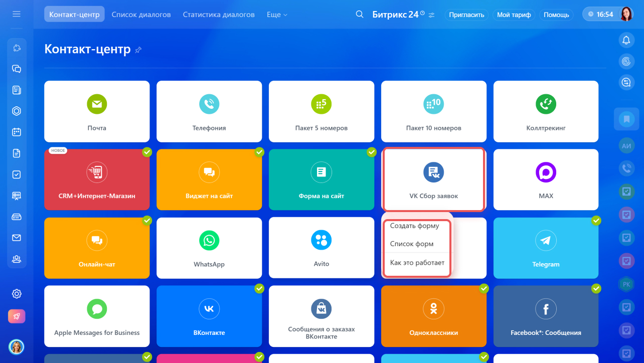Expand the Еще dropdown menu

(x=277, y=15)
